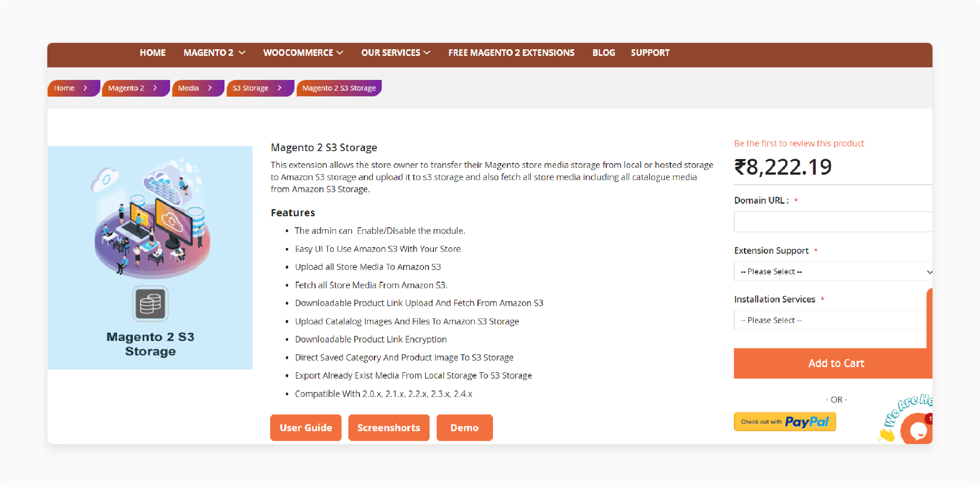This screenshot has width=980, height=487.
Task: Expand the MAGENTO 2 navigation dropdown
Action: [x=214, y=53]
